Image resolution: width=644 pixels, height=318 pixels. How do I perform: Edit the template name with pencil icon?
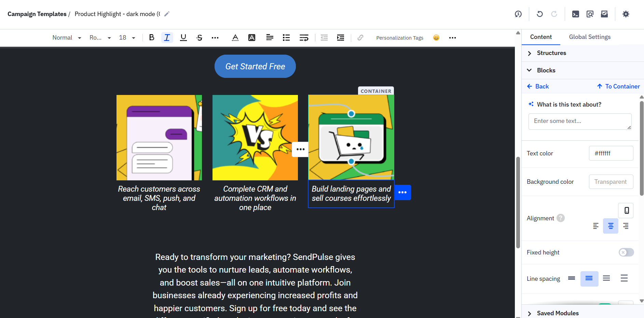click(167, 14)
